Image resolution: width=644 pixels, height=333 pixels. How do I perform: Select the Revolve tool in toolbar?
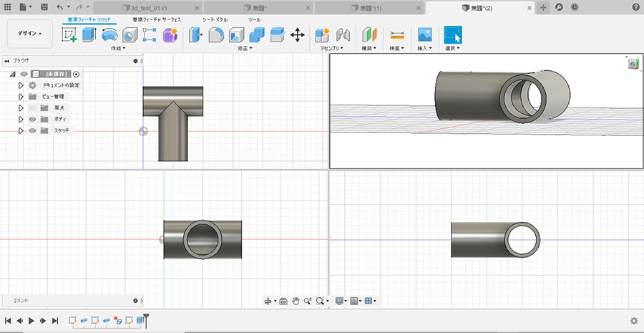click(x=109, y=34)
